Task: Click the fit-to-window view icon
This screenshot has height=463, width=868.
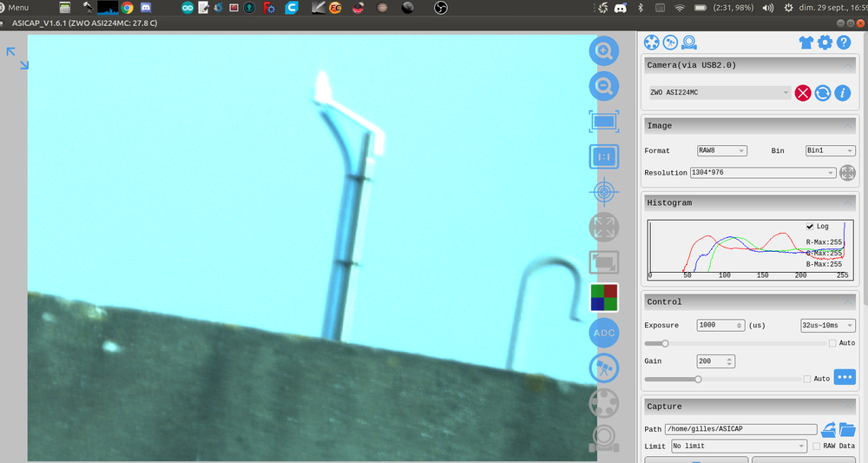Action: 603,122
